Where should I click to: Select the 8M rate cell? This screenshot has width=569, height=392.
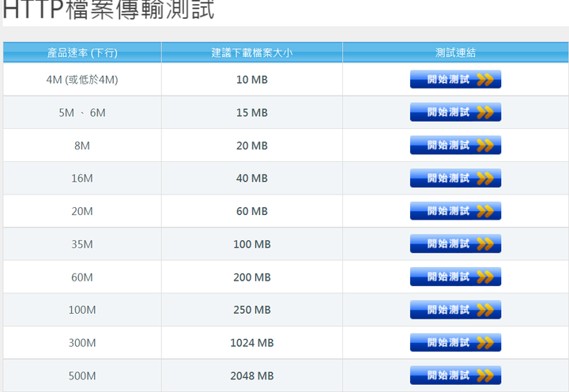[x=82, y=145]
